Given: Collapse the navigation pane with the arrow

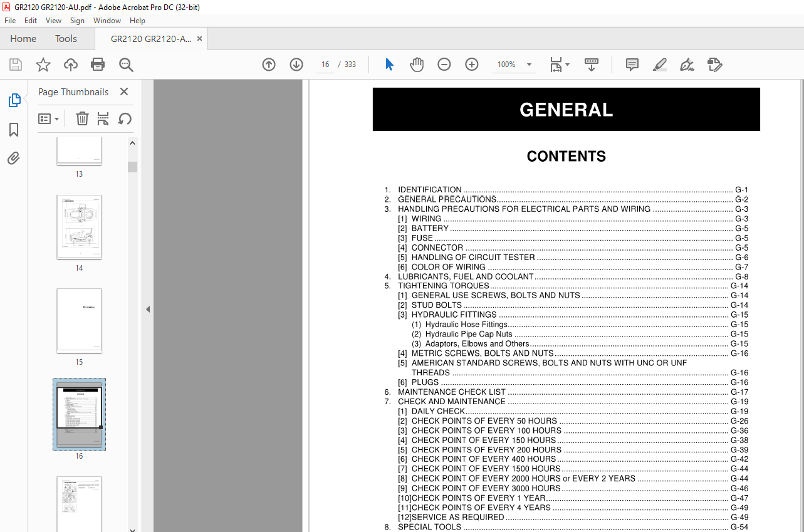Looking at the screenshot, I should [x=148, y=309].
